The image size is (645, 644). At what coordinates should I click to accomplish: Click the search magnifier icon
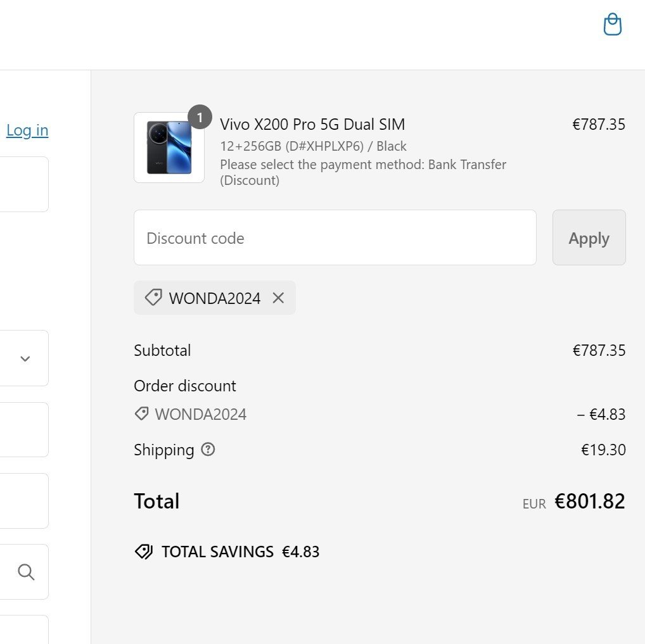[26, 572]
